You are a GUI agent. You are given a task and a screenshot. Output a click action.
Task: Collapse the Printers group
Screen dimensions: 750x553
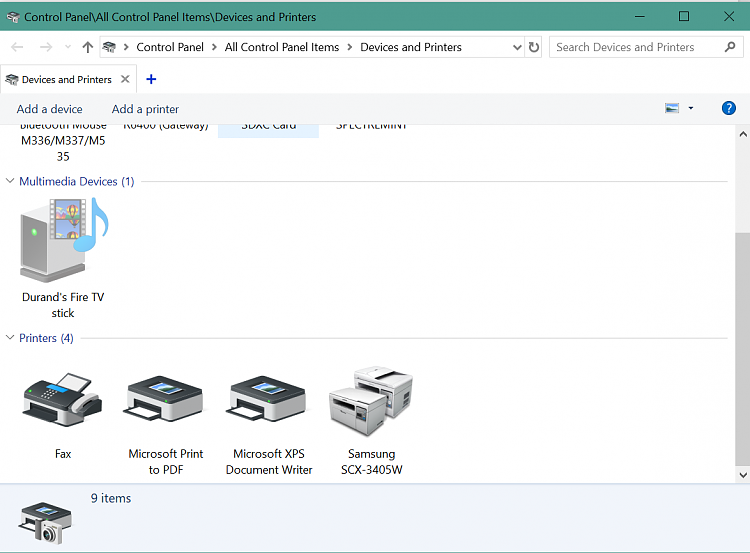tap(10, 337)
